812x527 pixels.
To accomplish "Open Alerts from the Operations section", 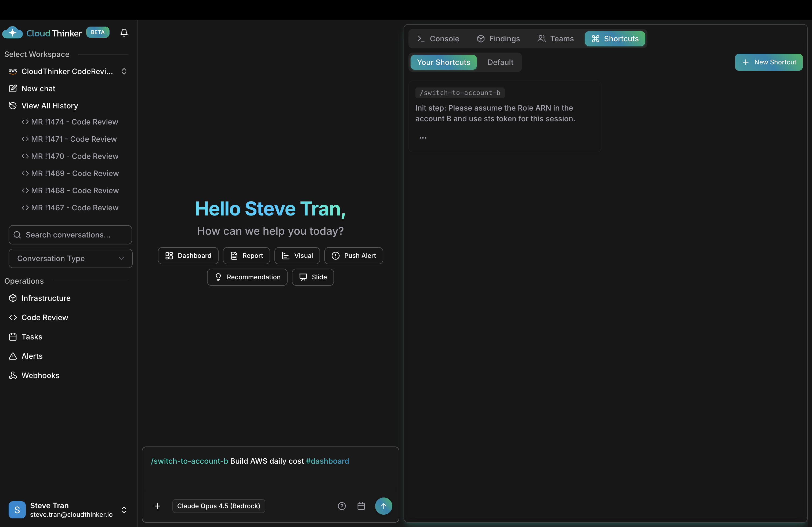I will point(32,356).
